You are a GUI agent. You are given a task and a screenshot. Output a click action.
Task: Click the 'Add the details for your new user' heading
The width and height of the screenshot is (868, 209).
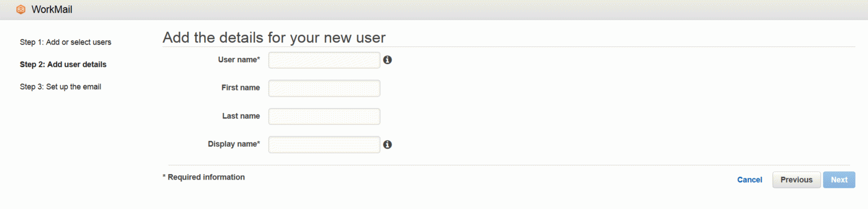pyautogui.click(x=274, y=37)
